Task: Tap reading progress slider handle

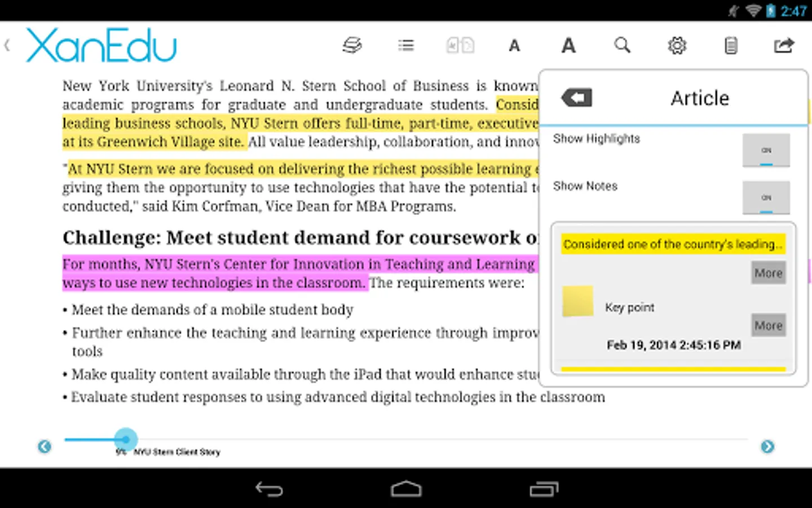Action: tap(126, 439)
